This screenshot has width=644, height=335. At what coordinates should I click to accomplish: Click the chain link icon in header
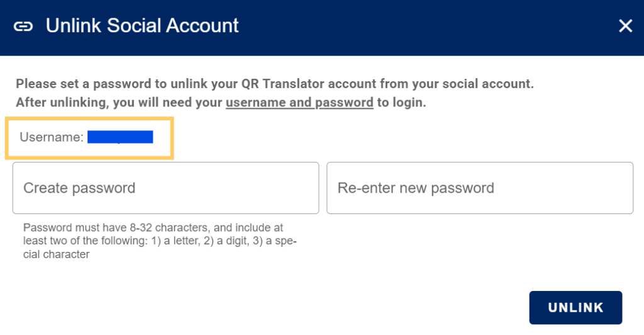point(23,26)
